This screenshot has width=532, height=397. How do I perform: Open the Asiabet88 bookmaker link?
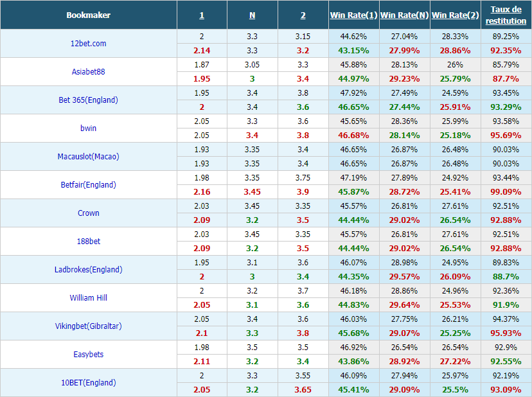click(x=88, y=71)
